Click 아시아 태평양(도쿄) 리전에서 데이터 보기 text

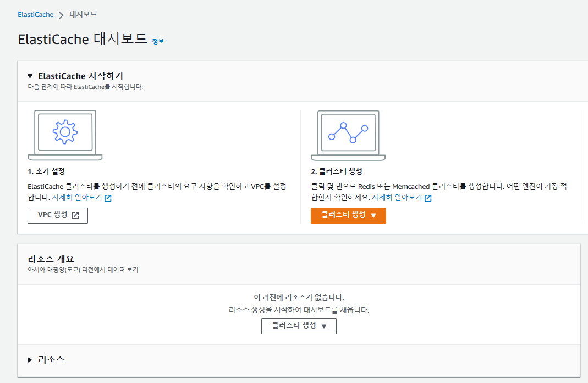[83, 269]
